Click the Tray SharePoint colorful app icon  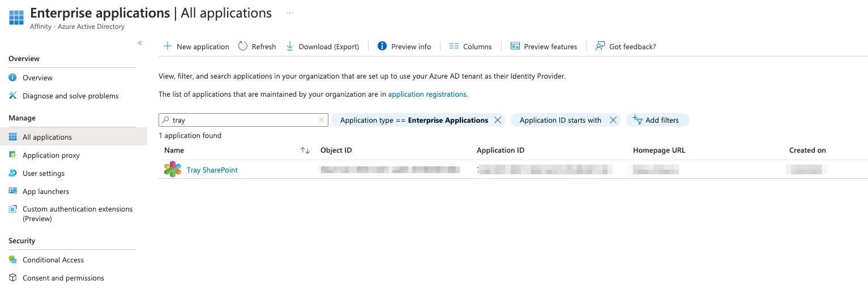point(173,169)
